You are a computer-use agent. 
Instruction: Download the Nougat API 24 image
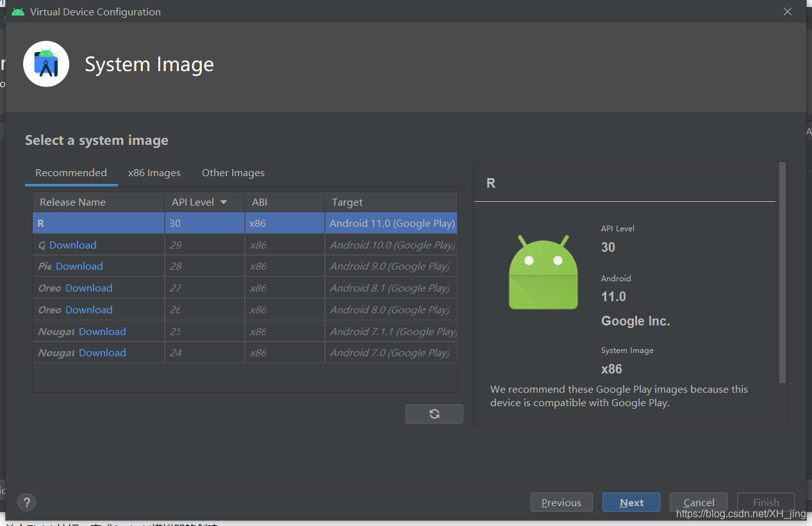coord(103,352)
